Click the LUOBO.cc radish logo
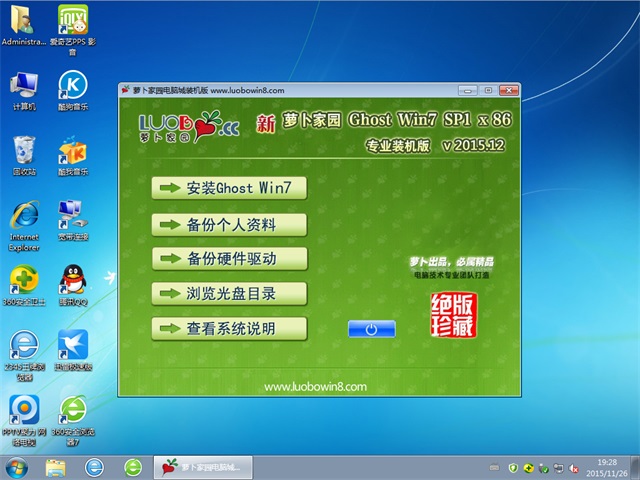 pos(189,127)
